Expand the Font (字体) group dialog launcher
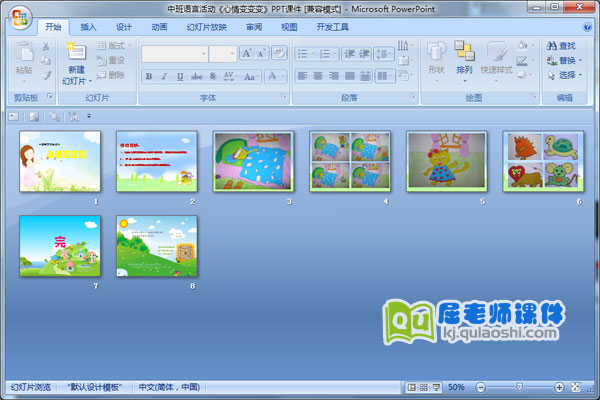 pyautogui.click(x=285, y=98)
